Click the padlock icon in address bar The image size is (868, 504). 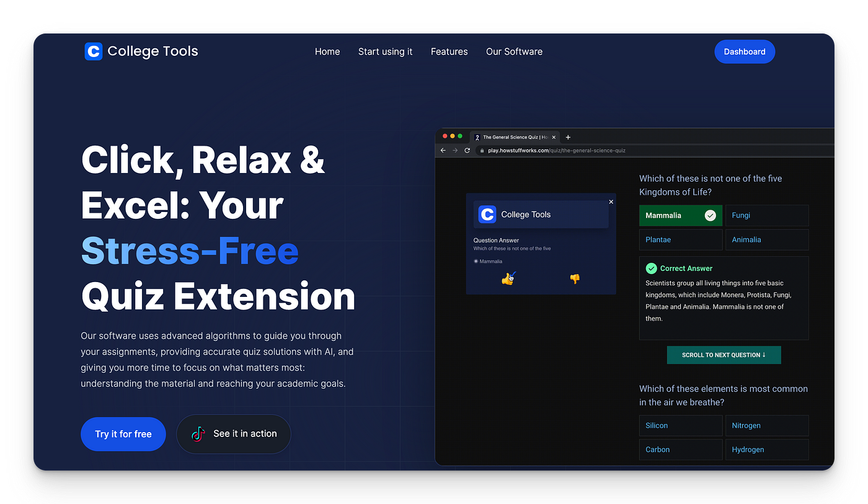pyautogui.click(x=482, y=150)
